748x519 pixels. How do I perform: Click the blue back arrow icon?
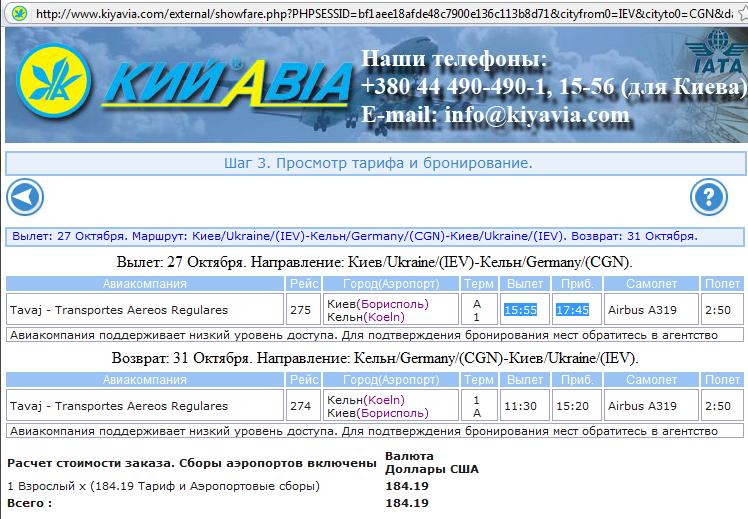[x=24, y=196]
